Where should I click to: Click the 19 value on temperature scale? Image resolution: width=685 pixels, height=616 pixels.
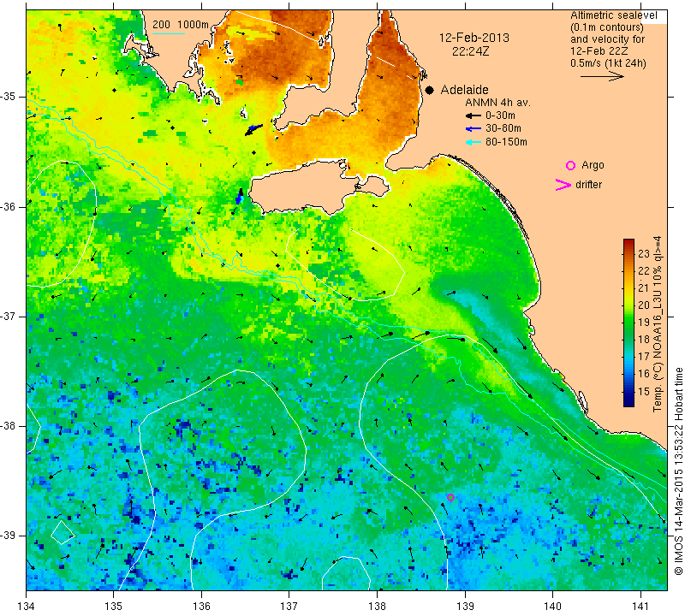tap(644, 323)
